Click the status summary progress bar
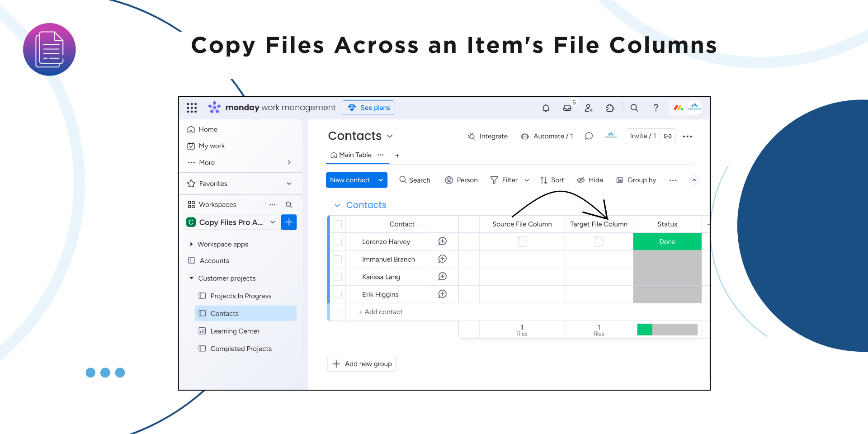 (x=667, y=330)
